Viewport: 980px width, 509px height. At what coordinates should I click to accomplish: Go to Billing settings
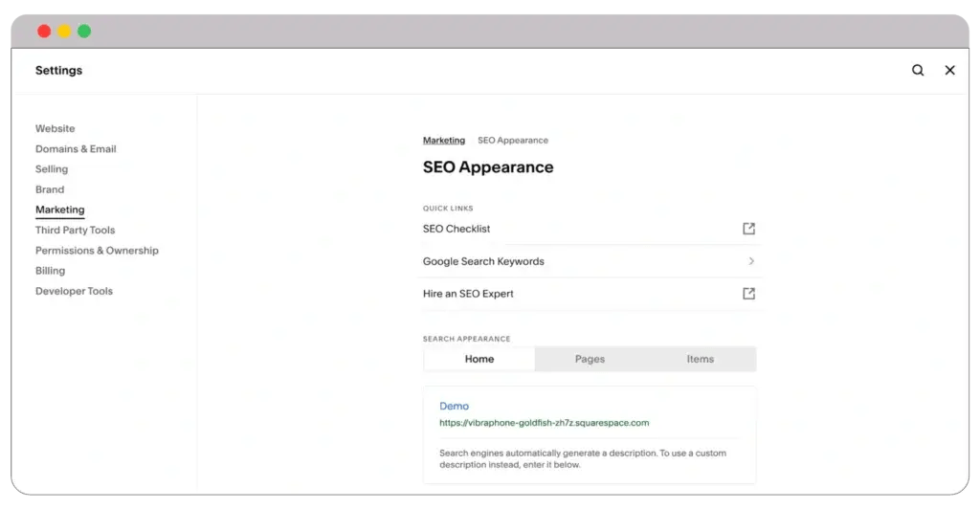[x=50, y=271]
